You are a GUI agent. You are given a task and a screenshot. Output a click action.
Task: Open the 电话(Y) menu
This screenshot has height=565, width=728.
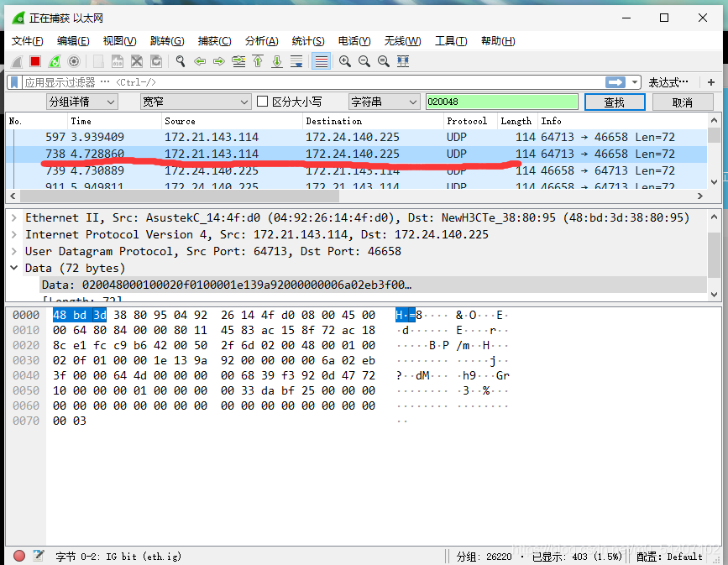pos(354,41)
